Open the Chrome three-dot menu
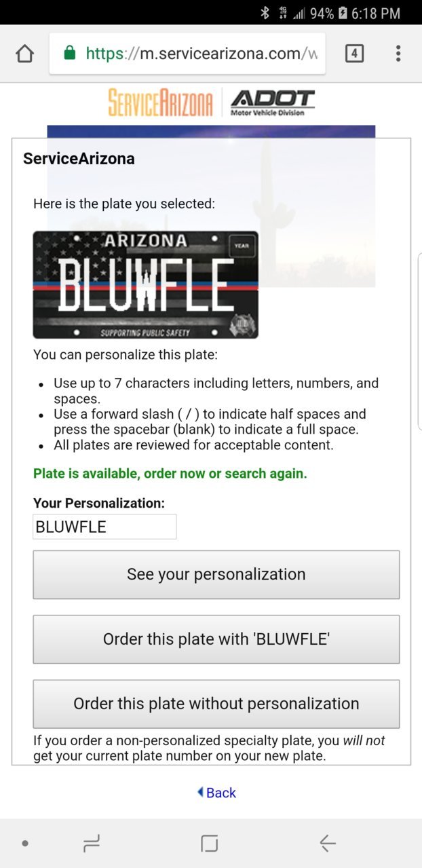This screenshot has width=422, height=868. (398, 54)
